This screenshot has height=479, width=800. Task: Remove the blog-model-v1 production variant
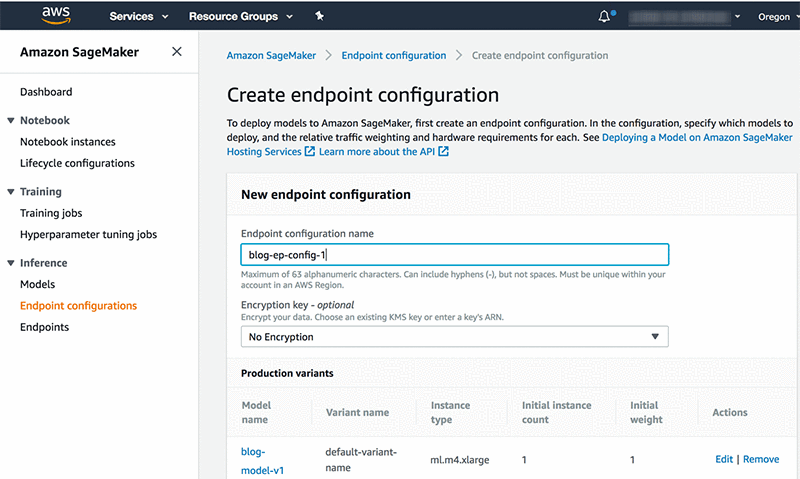click(x=761, y=459)
